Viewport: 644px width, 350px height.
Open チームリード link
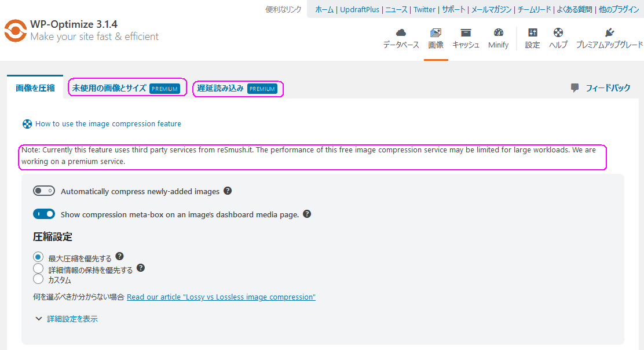(534, 9)
